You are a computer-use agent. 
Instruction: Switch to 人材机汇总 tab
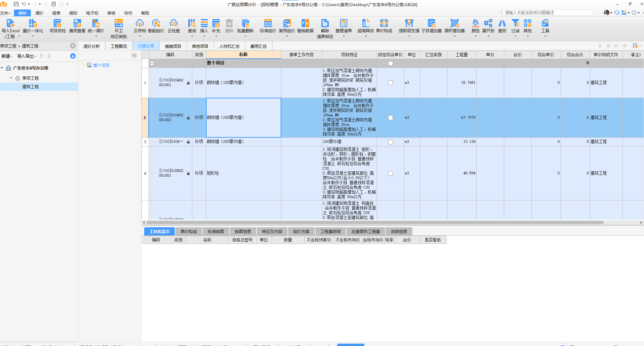229,46
